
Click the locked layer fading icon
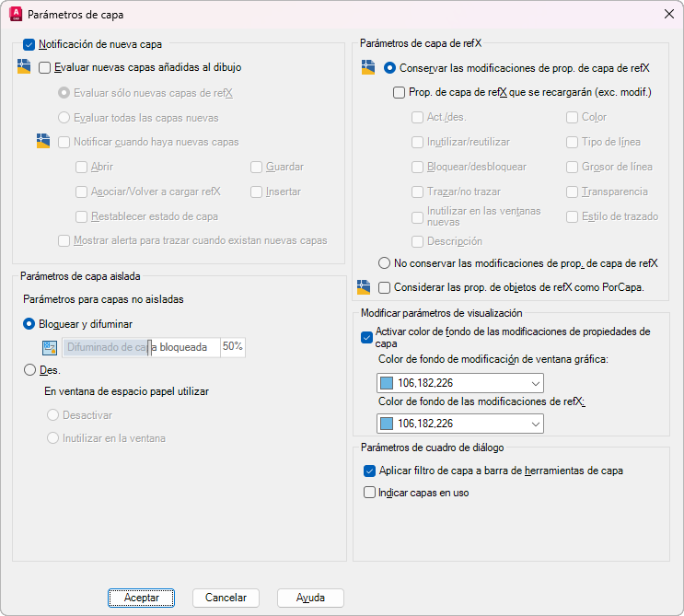point(50,348)
